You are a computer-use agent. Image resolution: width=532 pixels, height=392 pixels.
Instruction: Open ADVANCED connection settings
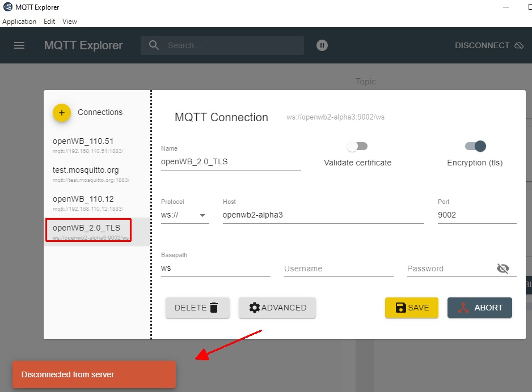(x=277, y=308)
